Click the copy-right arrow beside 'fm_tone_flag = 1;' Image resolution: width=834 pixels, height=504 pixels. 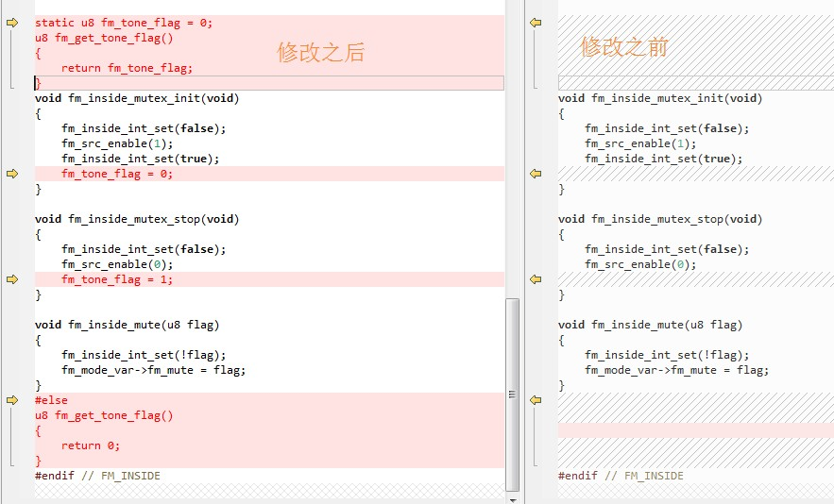[12, 279]
